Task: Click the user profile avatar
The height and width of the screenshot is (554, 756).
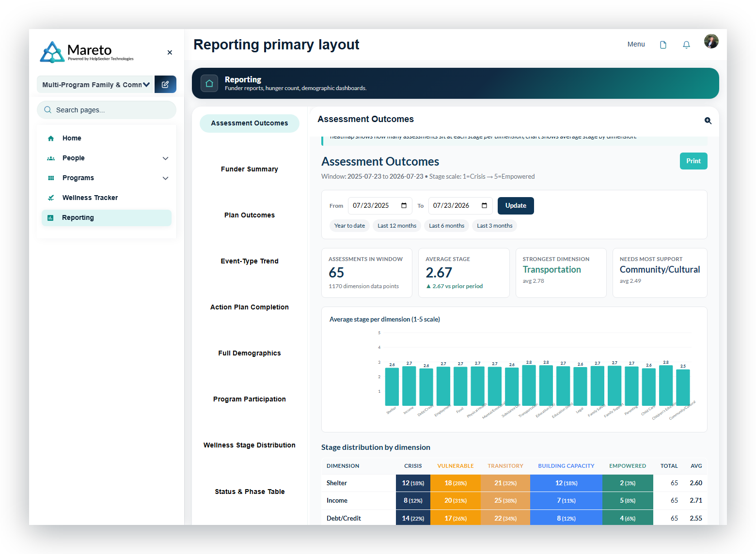Action: coord(711,41)
